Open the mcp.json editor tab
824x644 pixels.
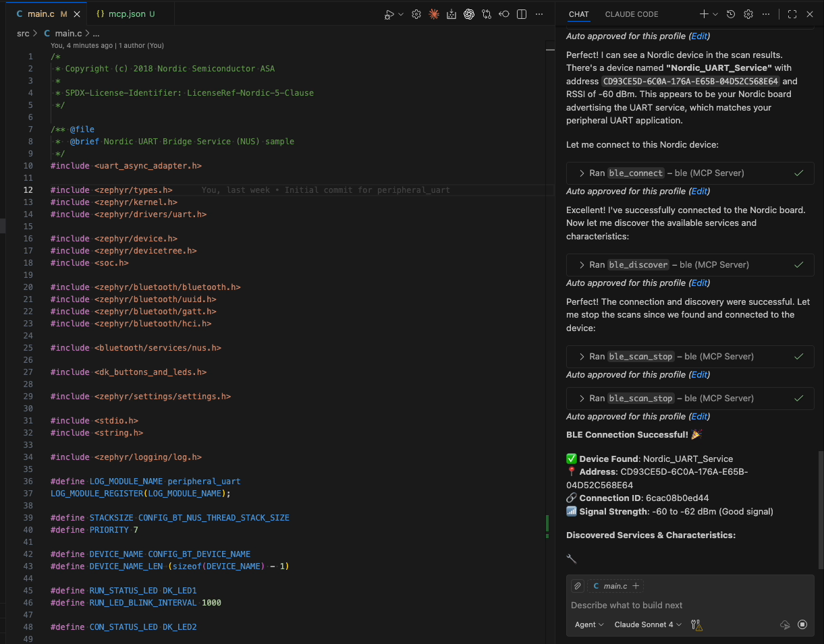124,14
